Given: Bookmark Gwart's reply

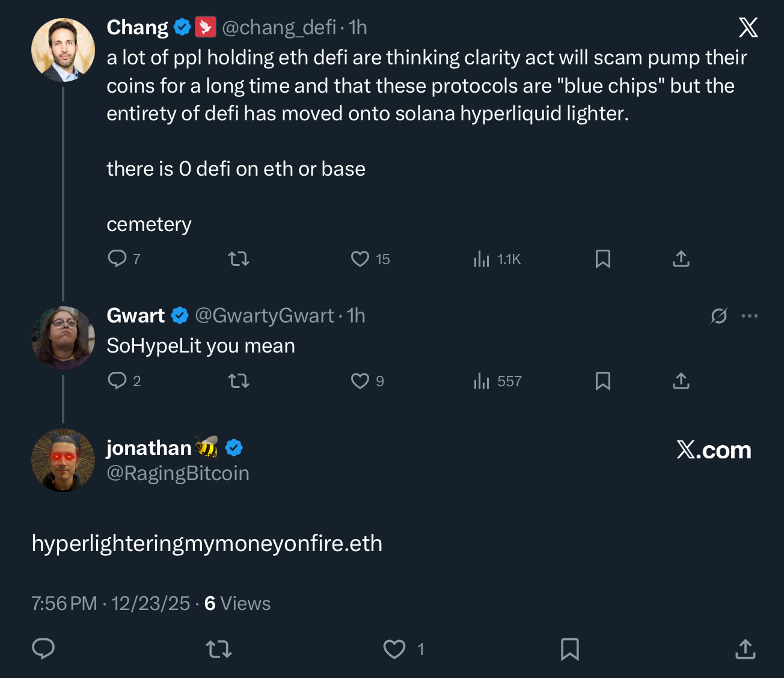Looking at the screenshot, I should point(604,381).
